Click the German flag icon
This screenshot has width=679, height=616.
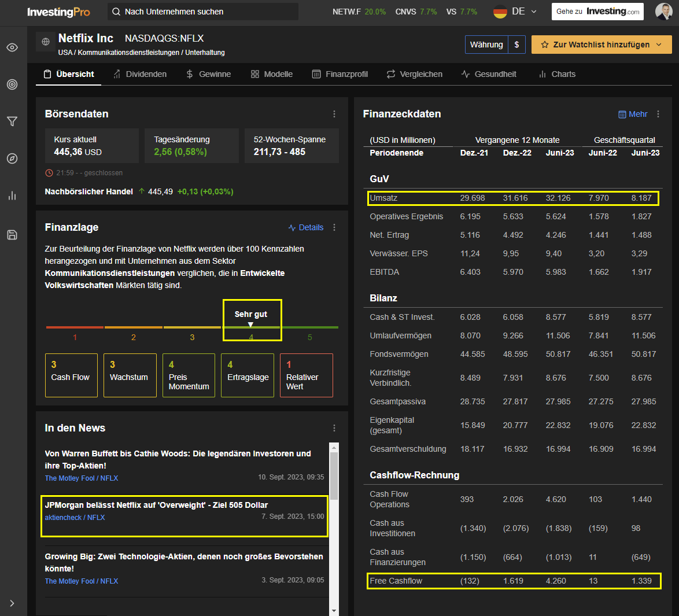click(x=500, y=12)
